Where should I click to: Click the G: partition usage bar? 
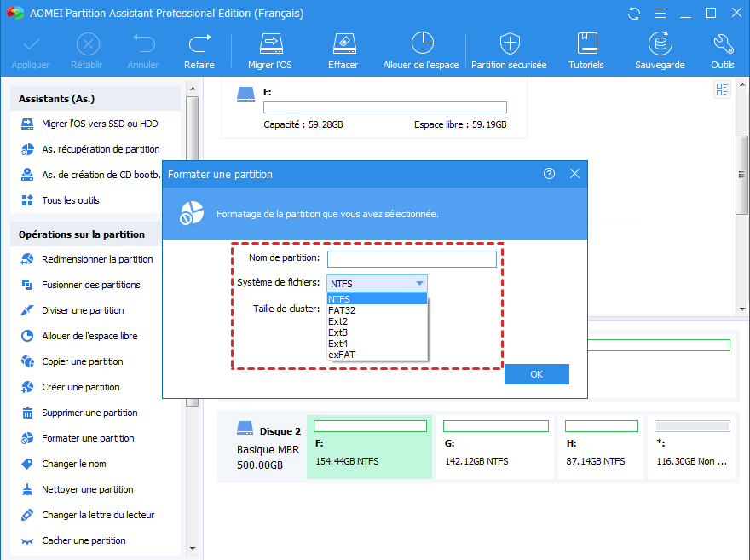[x=495, y=426]
